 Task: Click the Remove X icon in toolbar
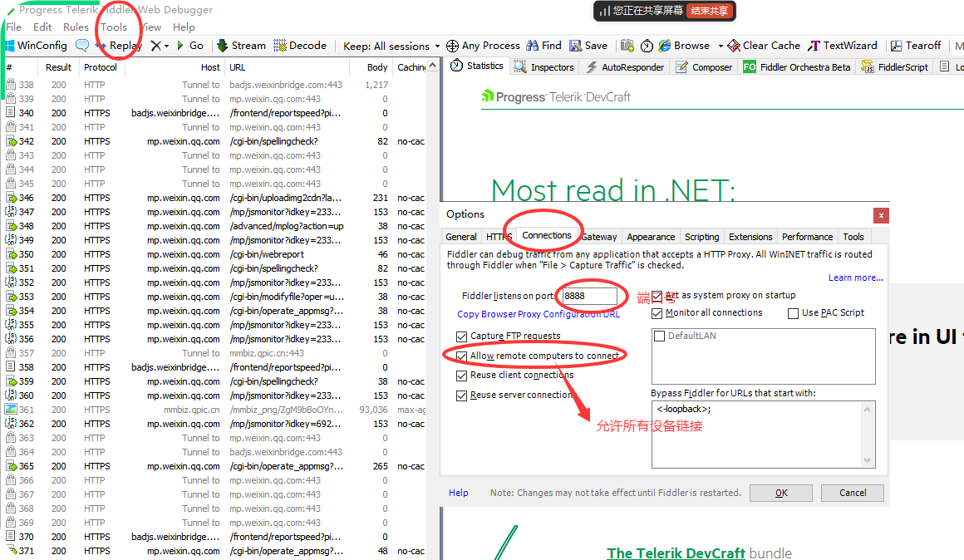pyautogui.click(x=156, y=46)
